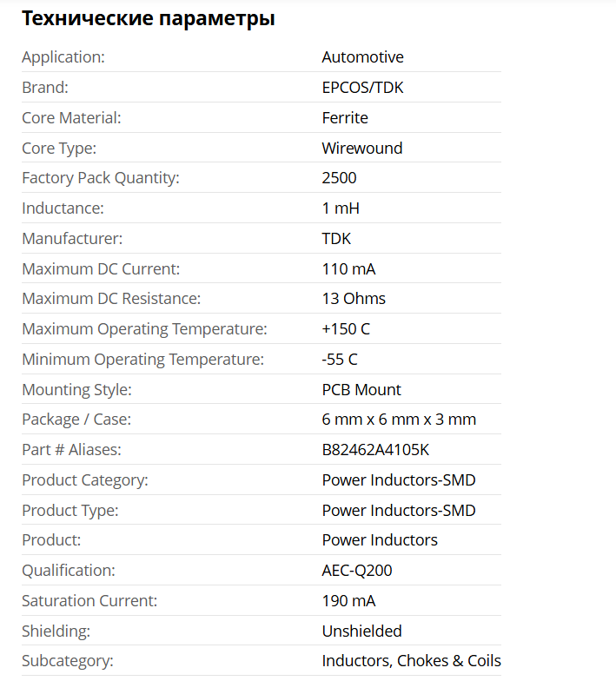Click the 13 Ohms resistance value
The width and height of the screenshot is (616, 681).
[x=354, y=299]
